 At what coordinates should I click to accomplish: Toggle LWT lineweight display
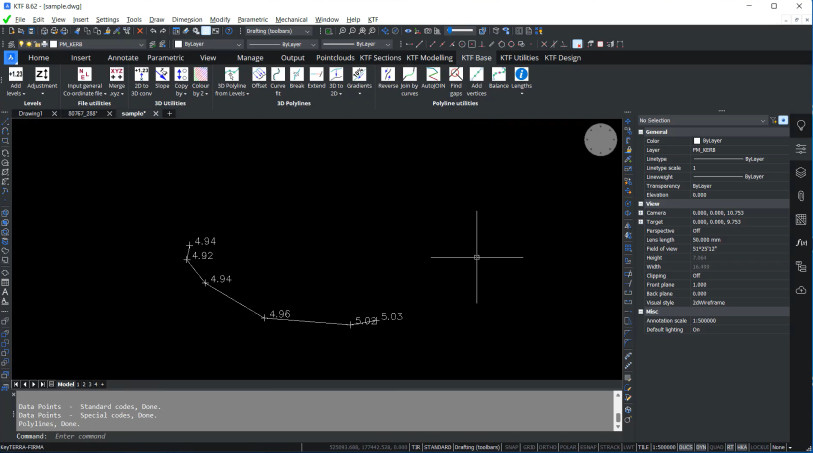[x=628, y=447]
